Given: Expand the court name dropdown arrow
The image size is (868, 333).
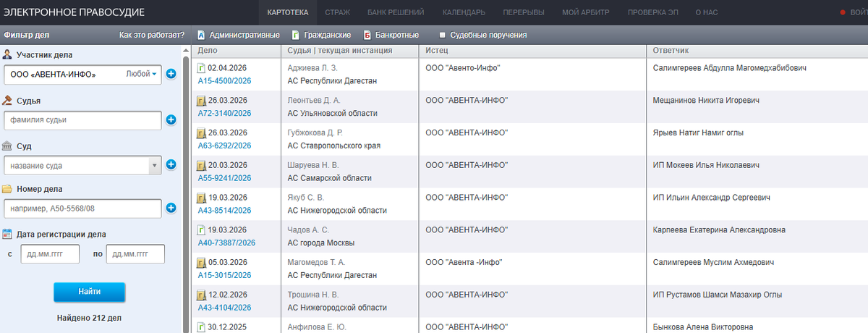Looking at the screenshot, I should pyautogui.click(x=154, y=165).
